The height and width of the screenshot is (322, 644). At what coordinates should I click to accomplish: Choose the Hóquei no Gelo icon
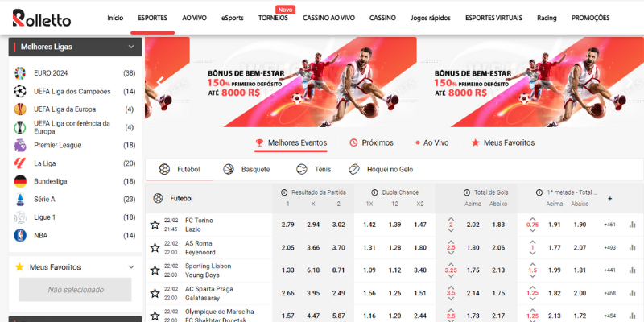(354, 170)
